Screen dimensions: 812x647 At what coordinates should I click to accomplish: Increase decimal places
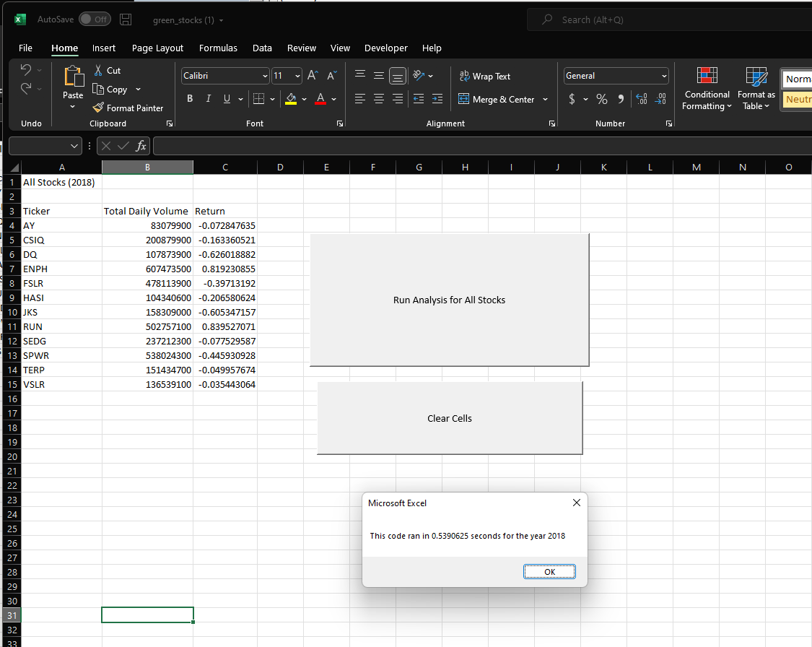[642, 98]
